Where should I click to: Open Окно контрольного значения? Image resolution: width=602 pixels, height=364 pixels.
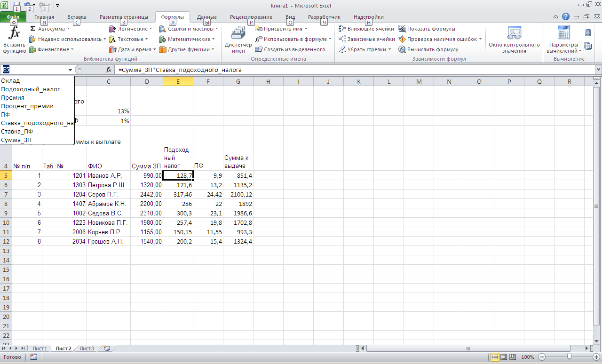514,40
